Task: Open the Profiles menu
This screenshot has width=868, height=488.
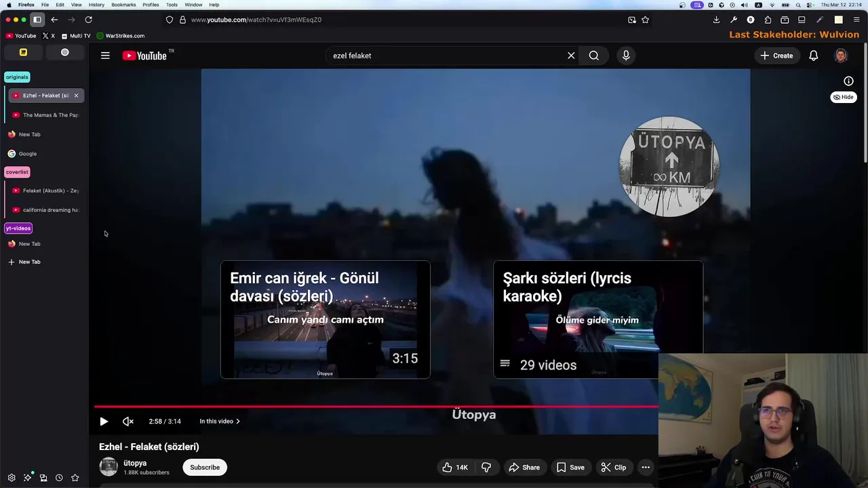Action: click(151, 5)
